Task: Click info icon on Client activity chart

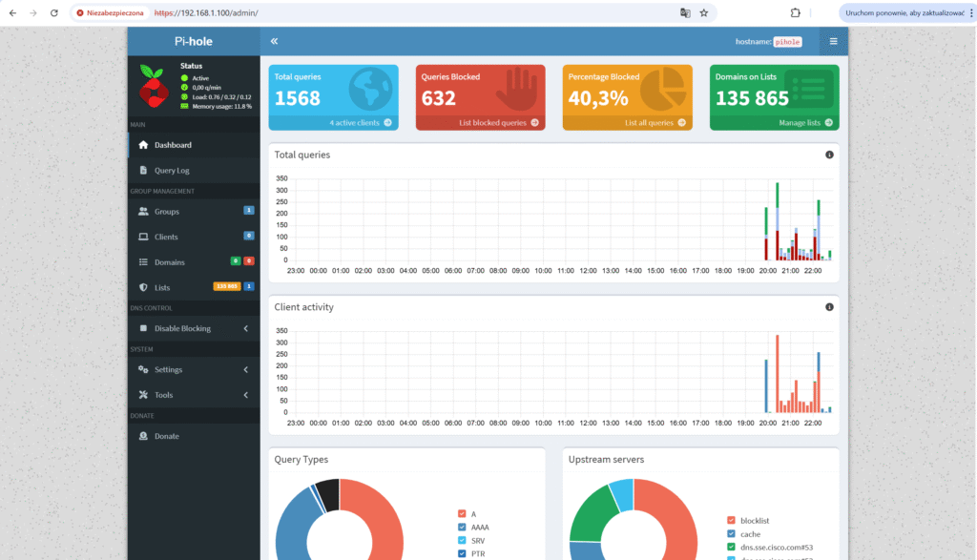Action: 829,307
